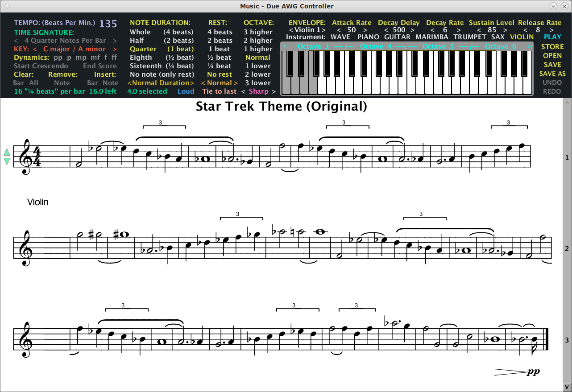Select the mf dynamics level
This screenshot has height=392, width=572.
tap(95, 58)
